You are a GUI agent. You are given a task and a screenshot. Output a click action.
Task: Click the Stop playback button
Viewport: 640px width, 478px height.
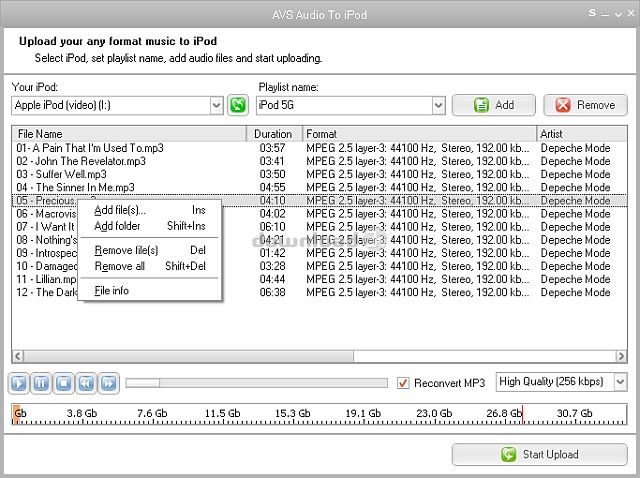tap(64, 383)
